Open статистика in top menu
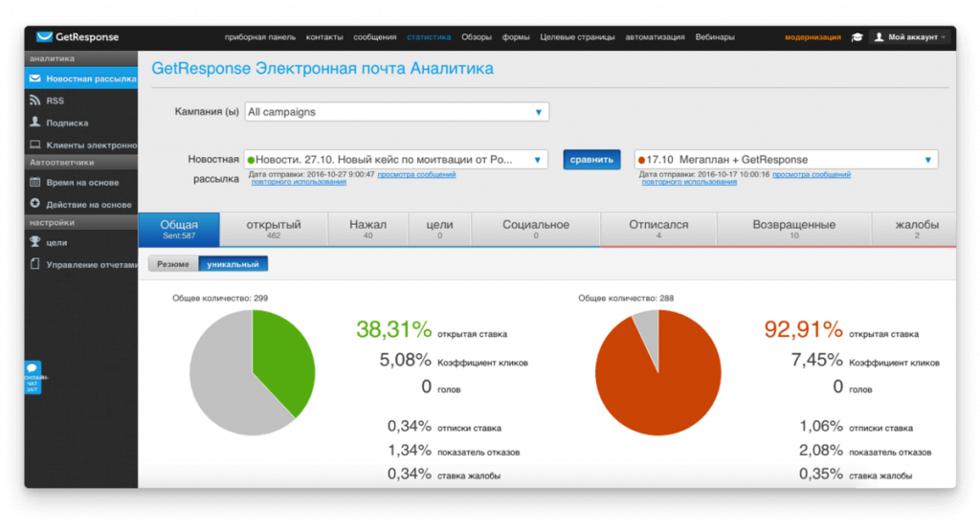The image size is (980, 532). pos(429,37)
